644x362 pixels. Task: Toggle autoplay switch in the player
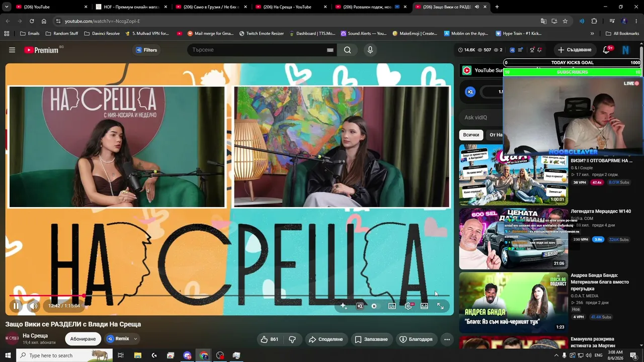pos(374,306)
